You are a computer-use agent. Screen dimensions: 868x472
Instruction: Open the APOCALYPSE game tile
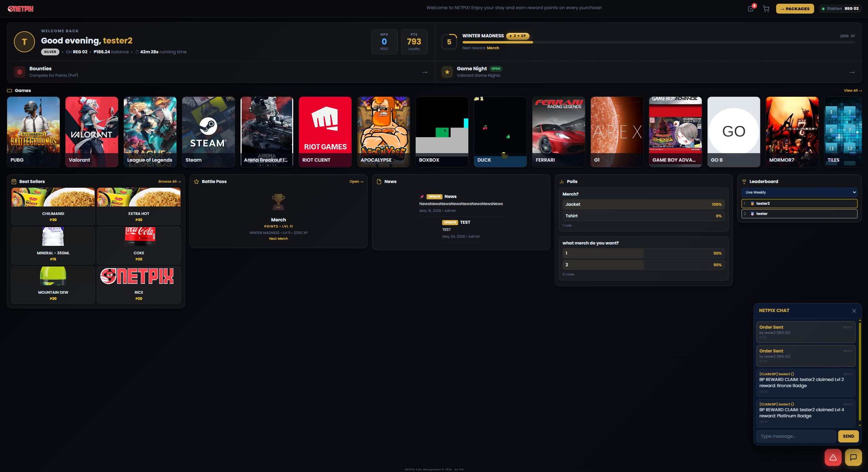tap(384, 132)
